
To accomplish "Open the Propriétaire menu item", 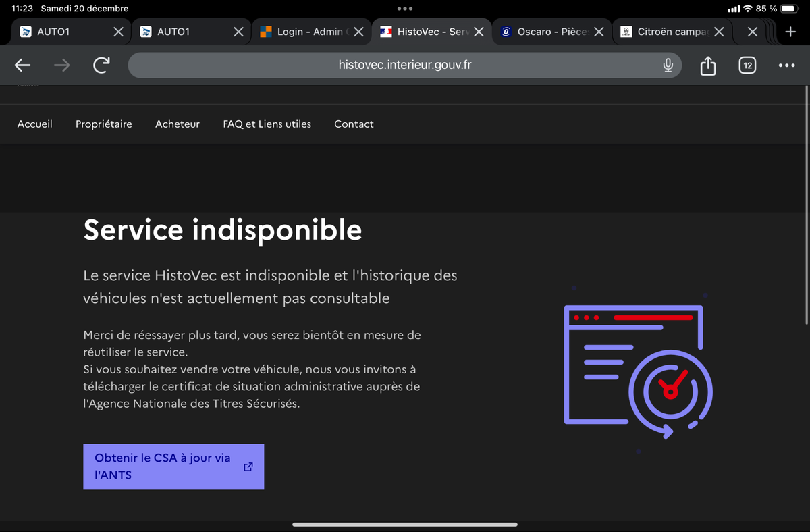I will point(104,124).
